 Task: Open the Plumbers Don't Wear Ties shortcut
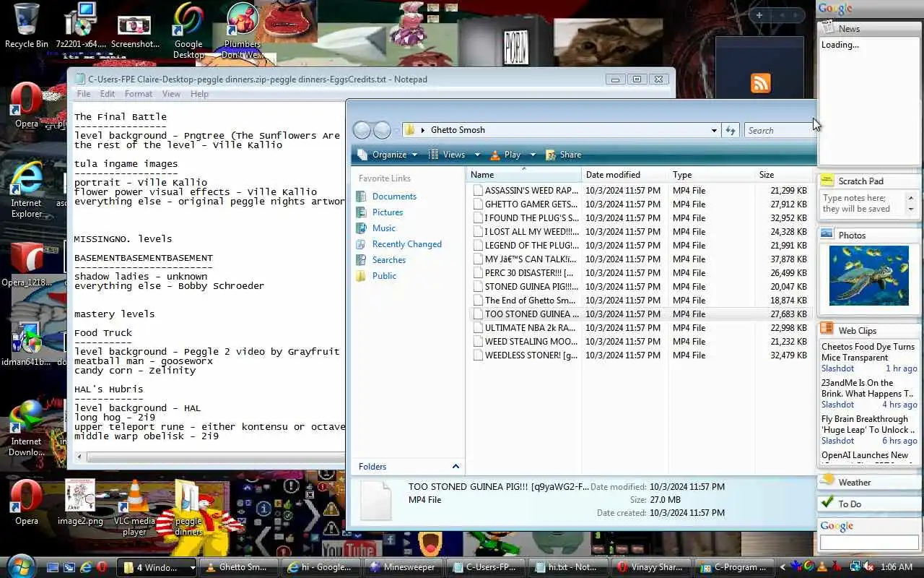pyautogui.click(x=243, y=30)
